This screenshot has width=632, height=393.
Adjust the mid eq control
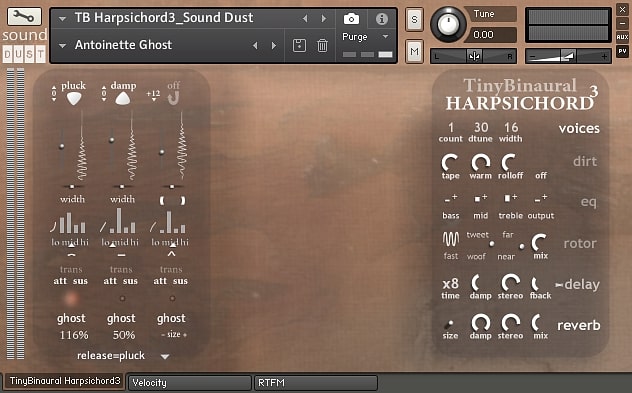click(480, 198)
